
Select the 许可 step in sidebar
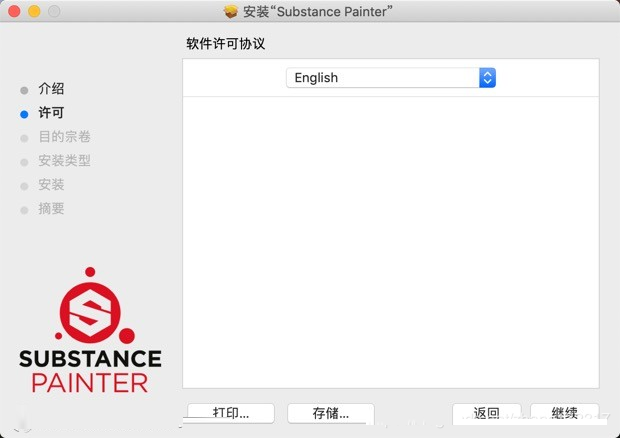[51, 113]
